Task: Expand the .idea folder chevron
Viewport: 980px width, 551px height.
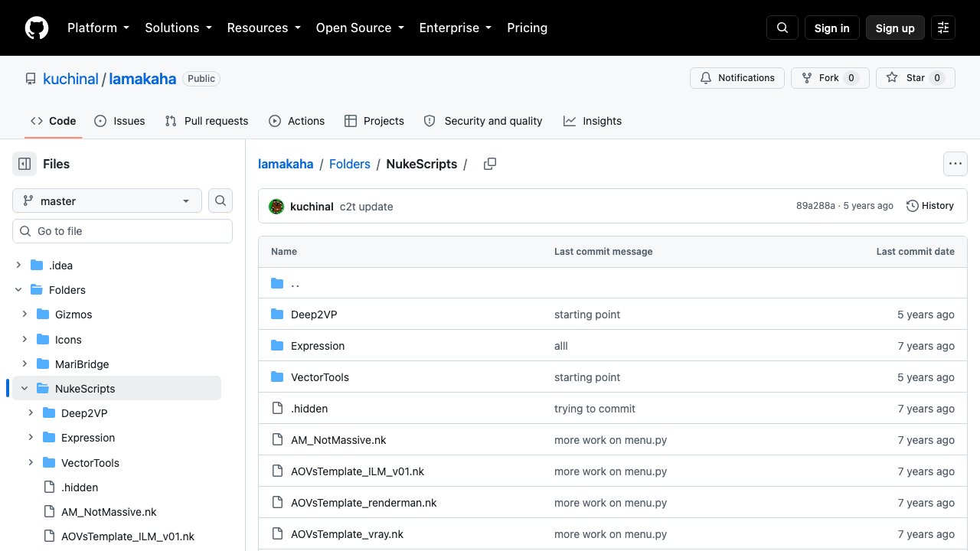Action: coord(18,266)
